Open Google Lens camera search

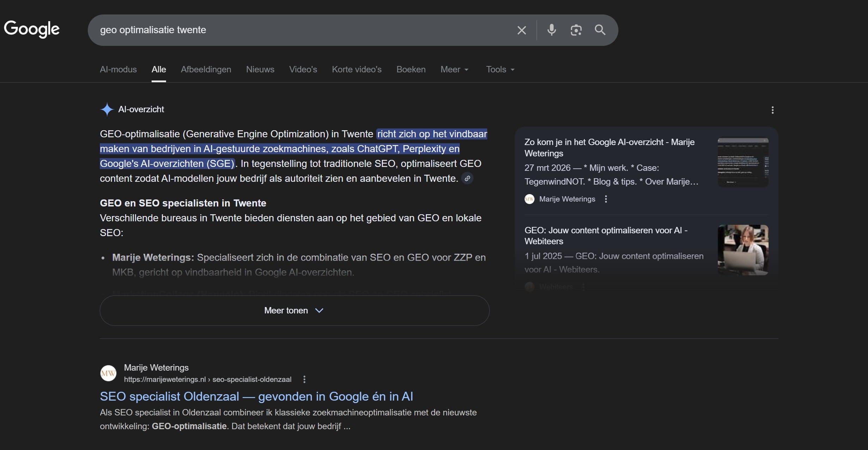pos(576,30)
